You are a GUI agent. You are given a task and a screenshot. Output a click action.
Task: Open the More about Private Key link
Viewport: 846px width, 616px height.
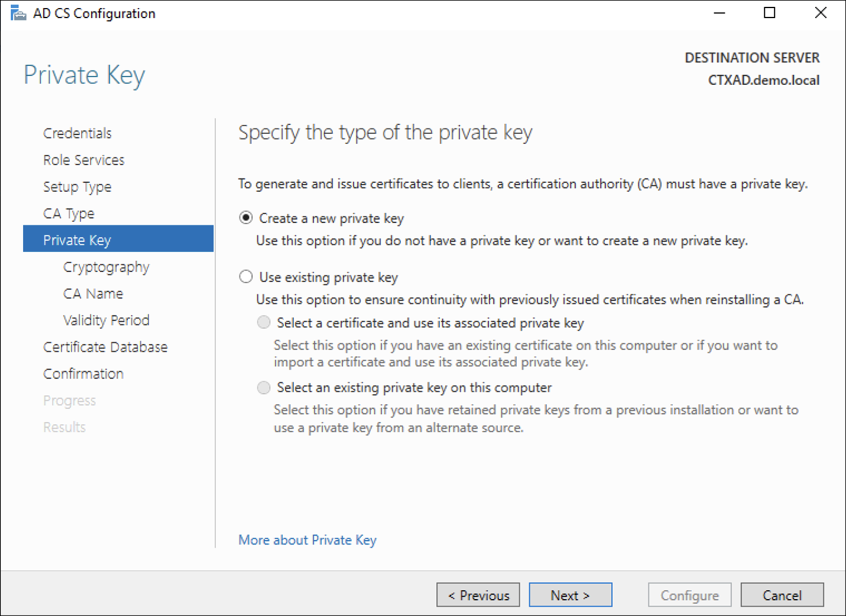(x=307, y=540)
